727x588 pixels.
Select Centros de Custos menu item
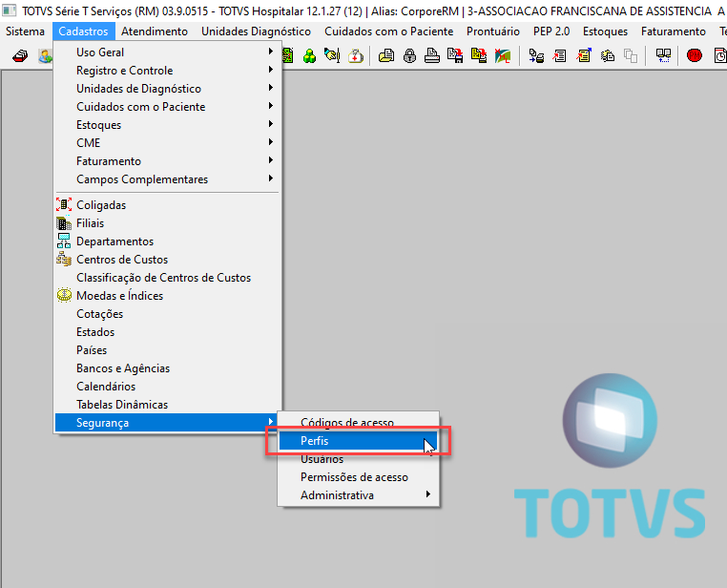[x=167, y=260]
